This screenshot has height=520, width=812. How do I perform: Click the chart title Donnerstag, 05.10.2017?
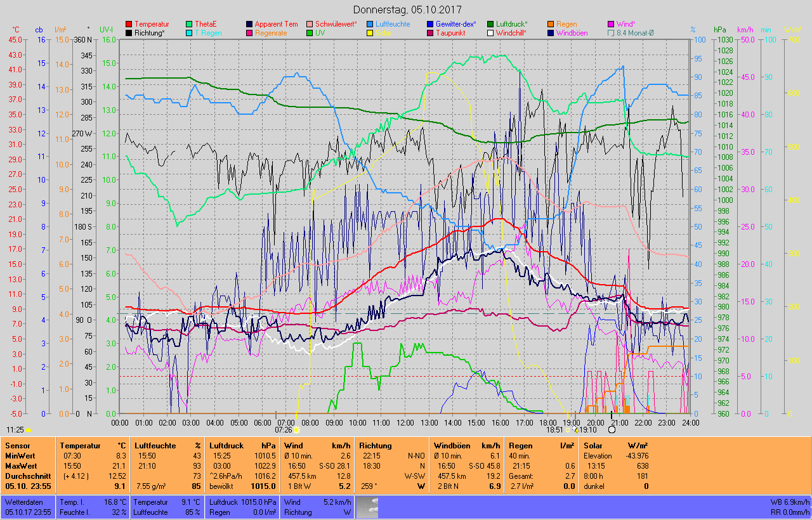[407, 10]
